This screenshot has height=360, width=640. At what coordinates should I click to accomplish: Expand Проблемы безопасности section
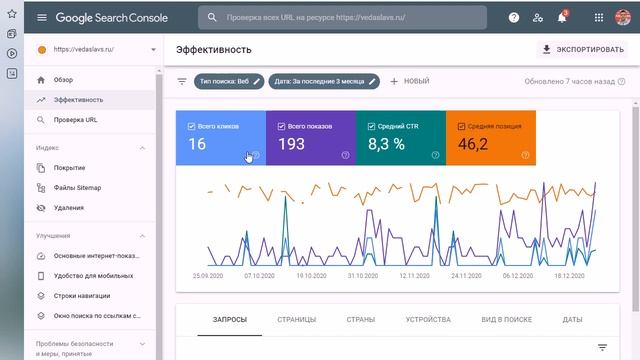[142, 344]
